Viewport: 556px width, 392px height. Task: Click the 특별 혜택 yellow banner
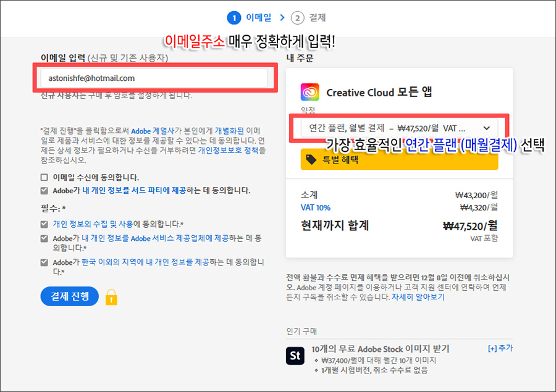(399, 159)
